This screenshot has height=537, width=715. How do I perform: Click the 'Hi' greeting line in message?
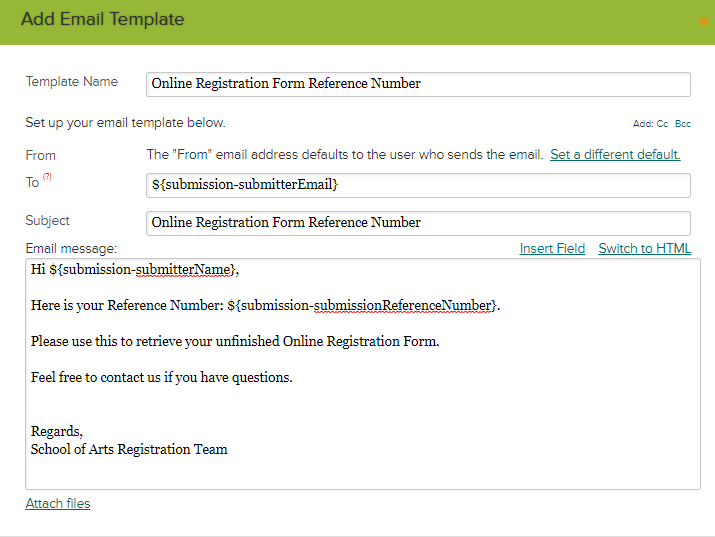click(135, 270)
